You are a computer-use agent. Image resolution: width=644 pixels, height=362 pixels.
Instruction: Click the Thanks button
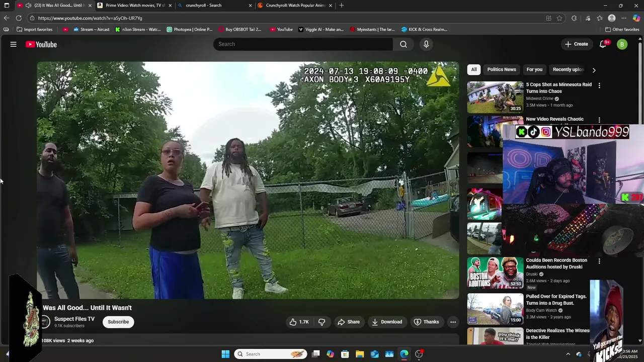pos(426,322)
